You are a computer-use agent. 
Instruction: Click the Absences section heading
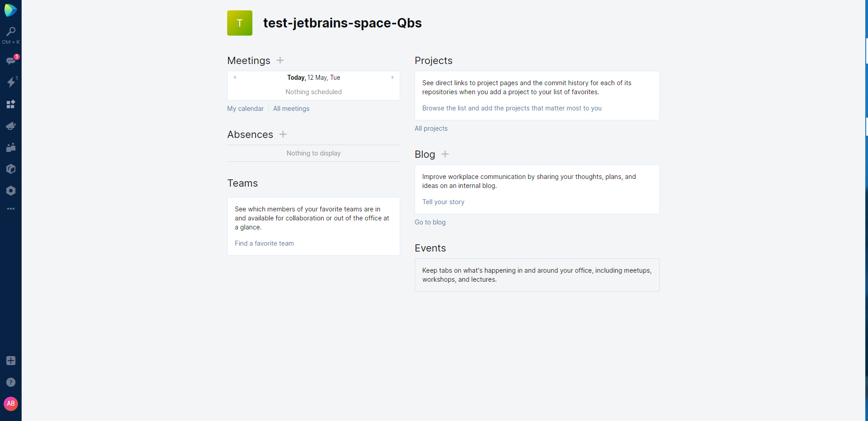(x=250, y=134)
